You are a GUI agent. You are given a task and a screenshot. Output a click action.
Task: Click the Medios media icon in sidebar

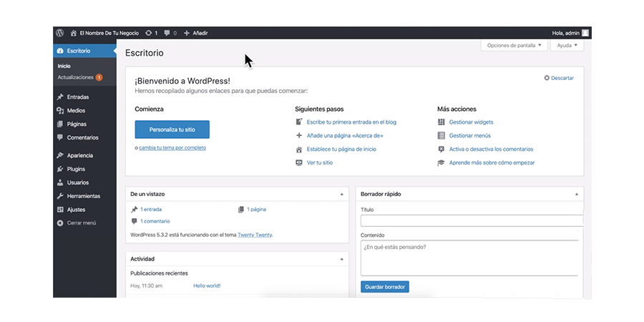(60, 110)
